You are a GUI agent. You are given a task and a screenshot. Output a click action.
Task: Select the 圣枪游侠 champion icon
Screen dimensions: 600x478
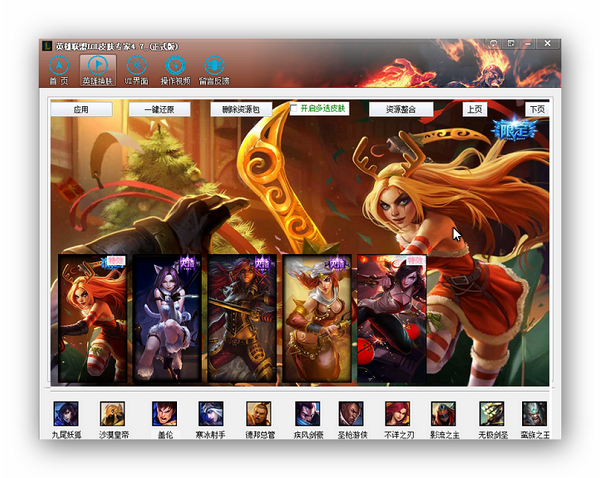pos(351,414)
